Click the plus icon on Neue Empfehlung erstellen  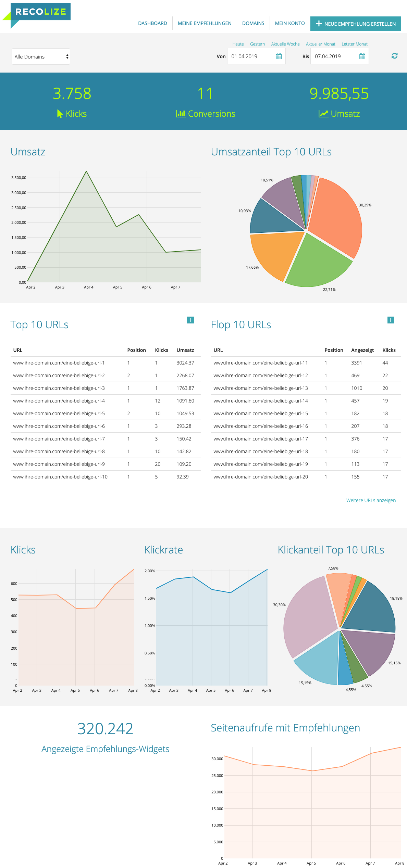click(319, 24)
